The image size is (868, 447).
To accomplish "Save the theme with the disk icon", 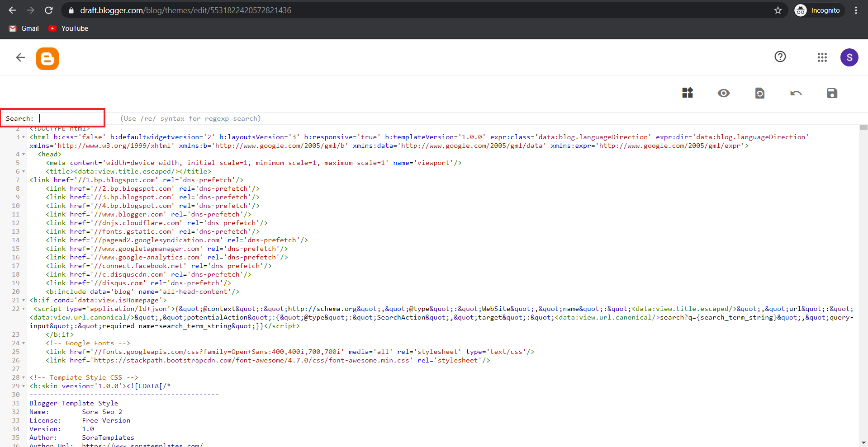I will (x=832, y=93).
